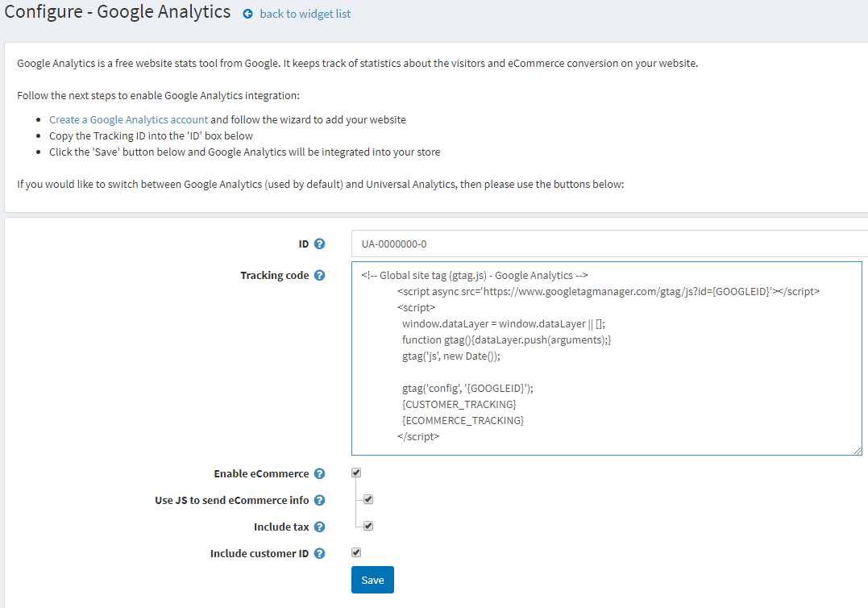Toggle the Include tax checkbox
The width and height of the screenshot is (868, 608).
pyautogui.click(x=368, y=525)
